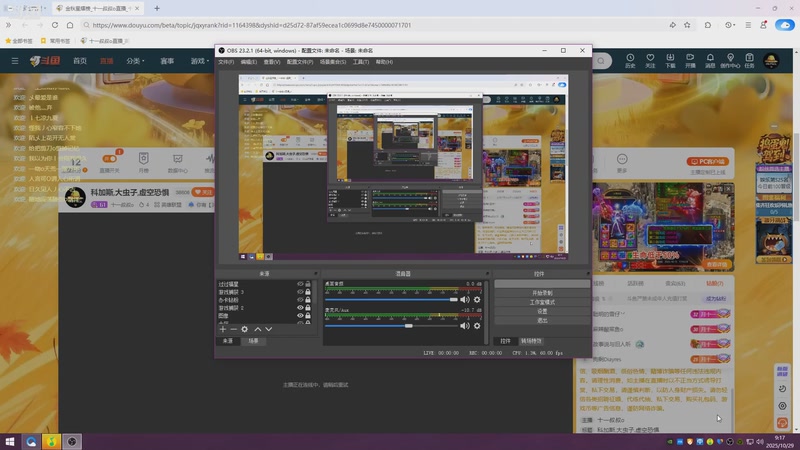Move the selected source up
The width and height of the screenshot is (800, 450).
[x=258, y=330]
